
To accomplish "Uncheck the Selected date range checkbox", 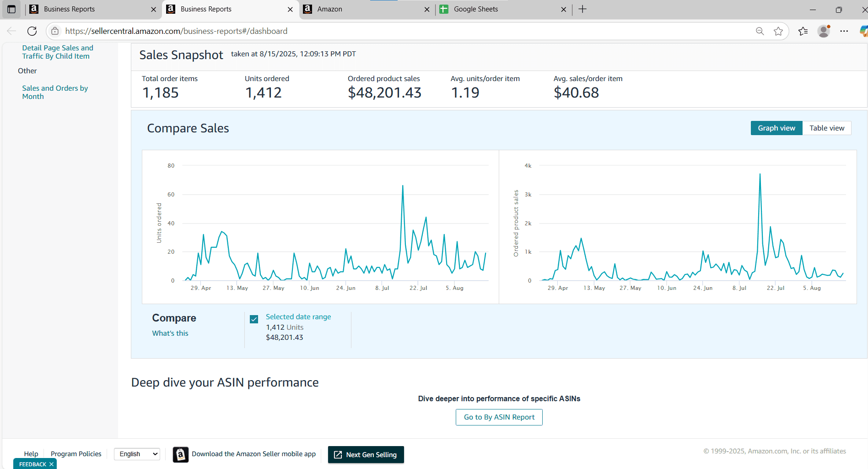I will [x=254, y=319].
